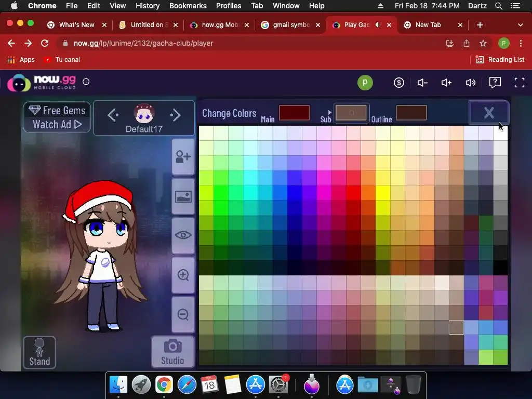Select the Sub color swatch
This screenshot has height=399, width=532.
(x=351, y=113)
